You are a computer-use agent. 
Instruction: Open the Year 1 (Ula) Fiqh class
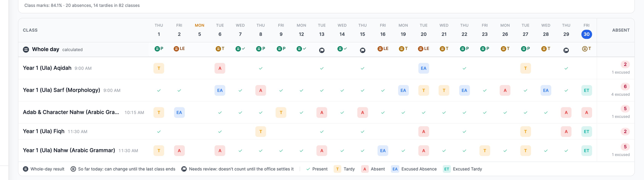coord(43,131)
